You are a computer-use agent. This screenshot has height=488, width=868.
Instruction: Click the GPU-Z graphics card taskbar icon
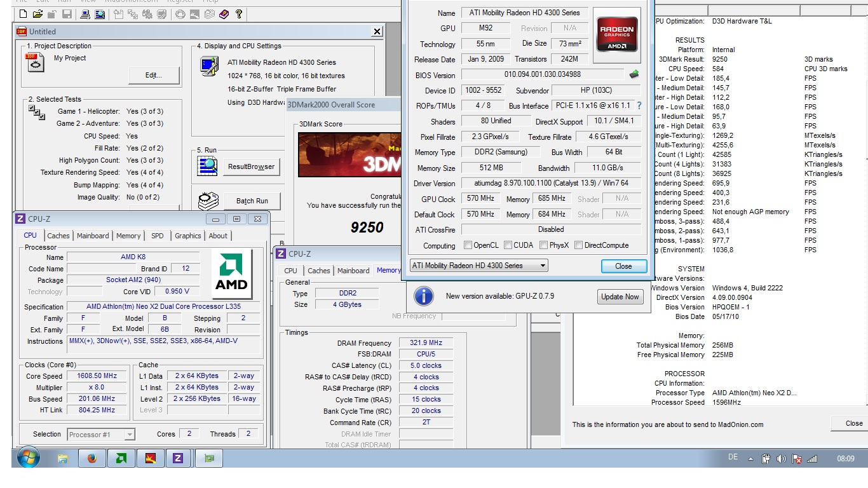click(209, 458)
